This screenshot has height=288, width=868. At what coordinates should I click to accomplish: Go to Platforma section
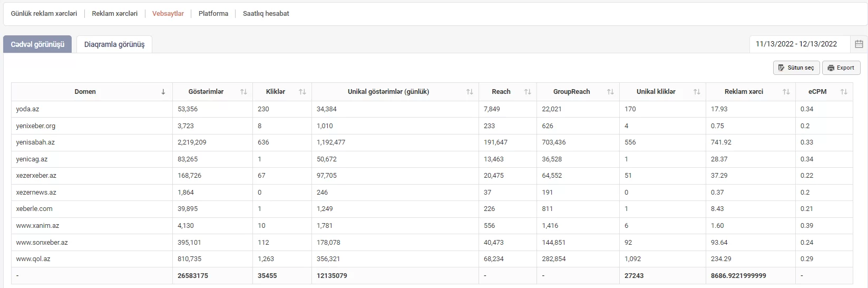click(213, 14)
